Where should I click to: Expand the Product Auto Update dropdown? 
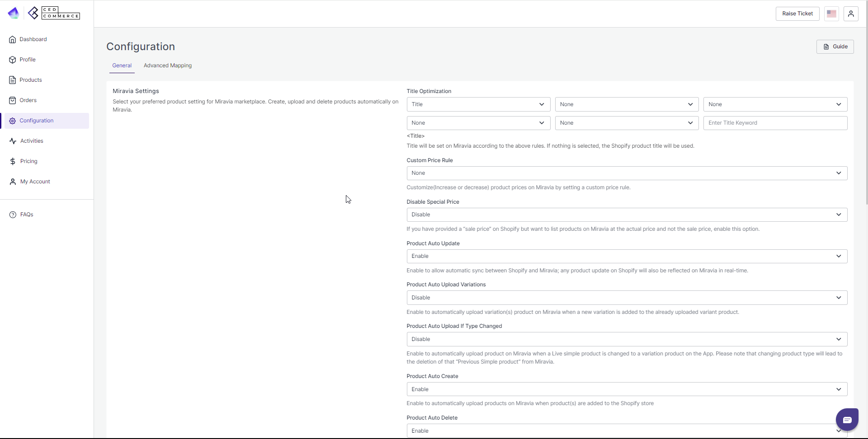tap(627, 256)
